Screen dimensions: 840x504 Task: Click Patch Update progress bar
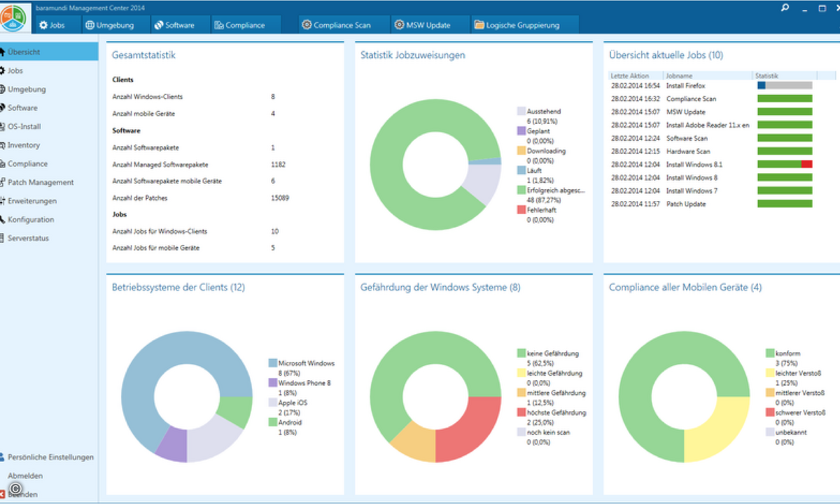coord(785,204)
